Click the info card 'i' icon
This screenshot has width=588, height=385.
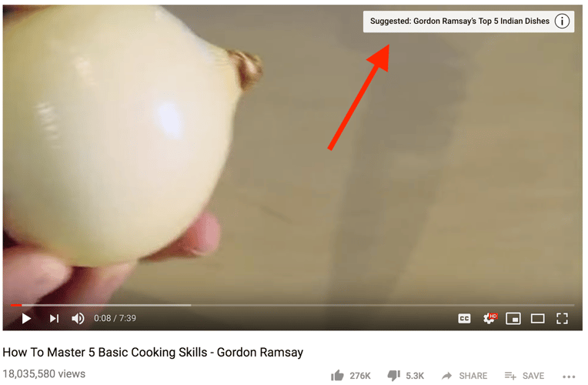pos(563,21)
